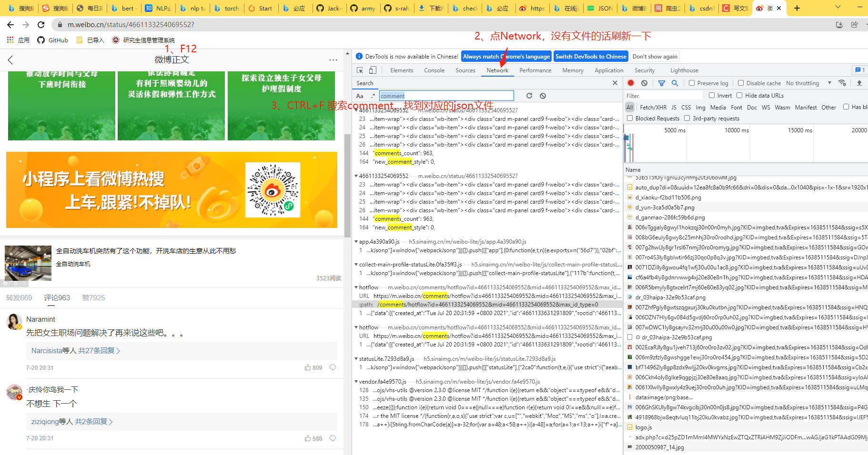This screenshot has width=868, height=455.
Task: Click the browser back arrow
Action: (10, 25)
